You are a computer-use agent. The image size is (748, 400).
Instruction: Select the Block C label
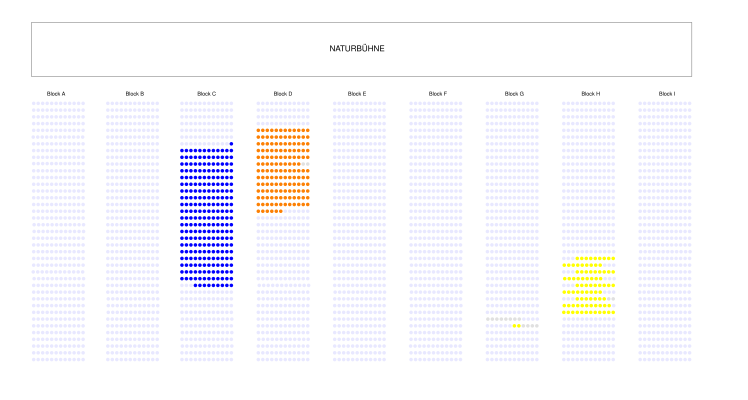point(207,94)
